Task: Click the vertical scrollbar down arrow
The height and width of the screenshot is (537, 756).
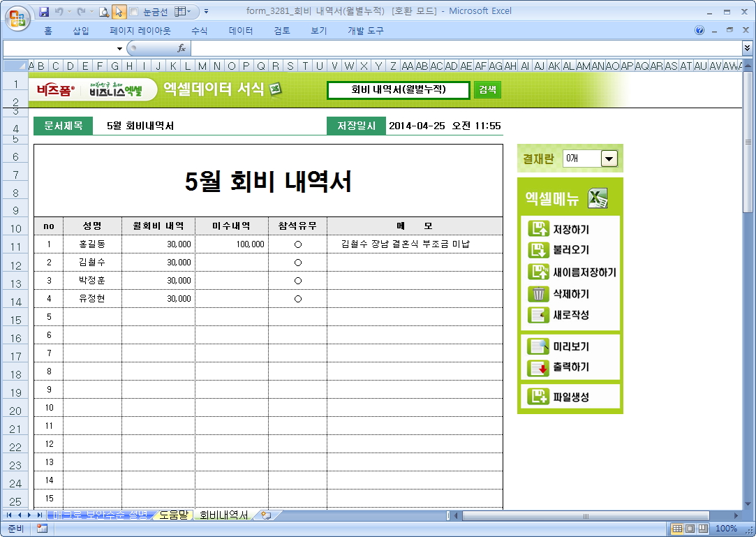Action: 748,505
